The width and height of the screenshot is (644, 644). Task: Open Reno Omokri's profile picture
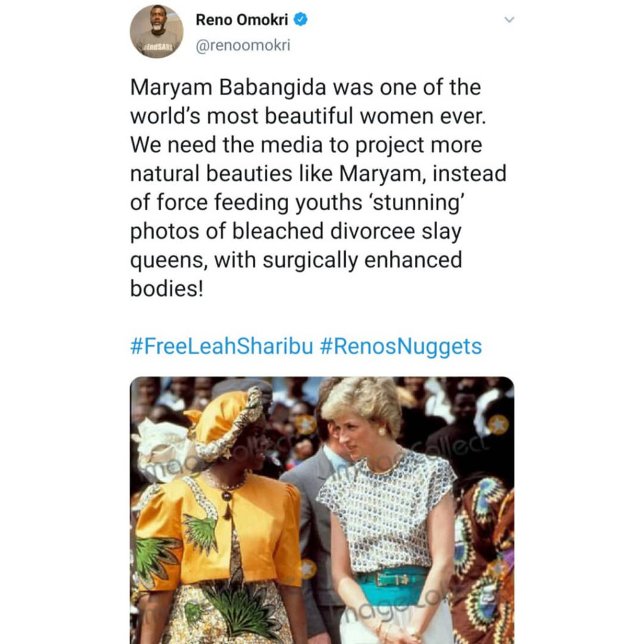157,31
